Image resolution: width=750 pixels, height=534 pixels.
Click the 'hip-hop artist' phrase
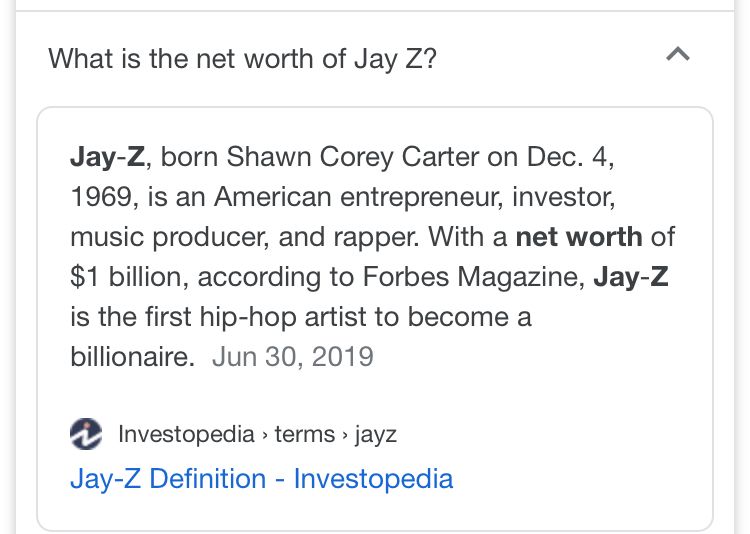click(x=283, y=317)
